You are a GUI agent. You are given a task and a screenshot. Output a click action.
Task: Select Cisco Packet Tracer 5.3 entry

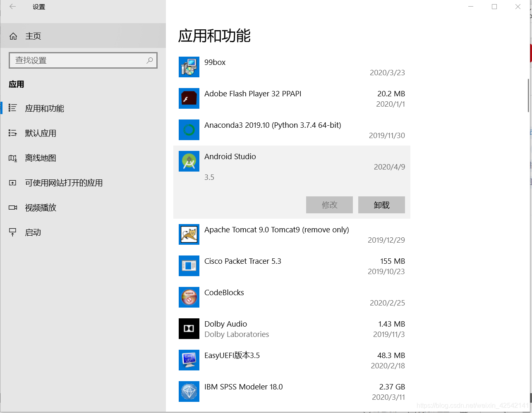[292, 266]
